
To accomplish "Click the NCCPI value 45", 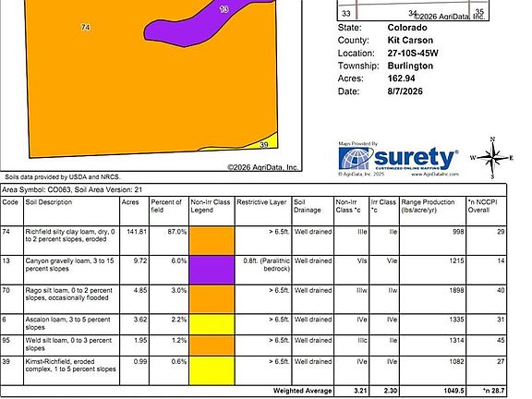I will pos(501,340).
